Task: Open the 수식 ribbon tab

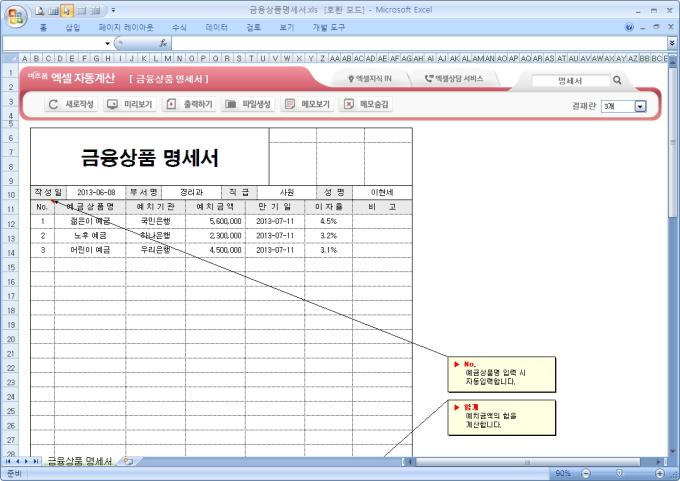Action: [179, 28]
